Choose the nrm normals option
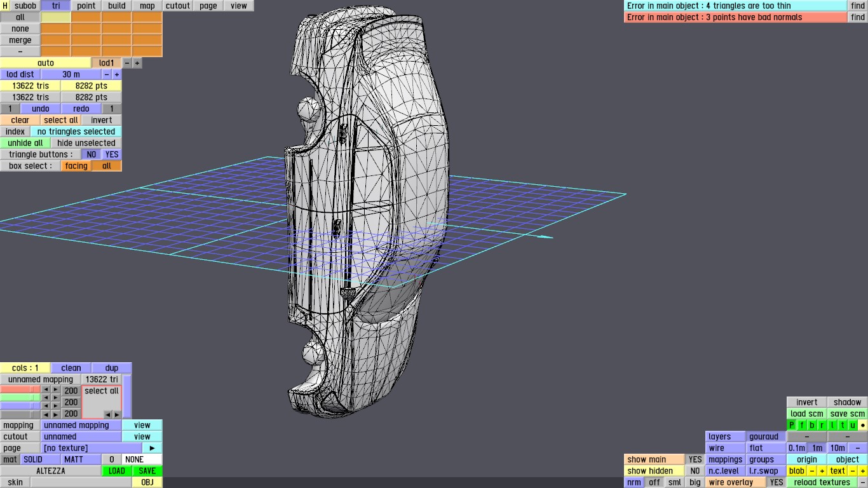This screenshot has width=868, height=488. 634,482
